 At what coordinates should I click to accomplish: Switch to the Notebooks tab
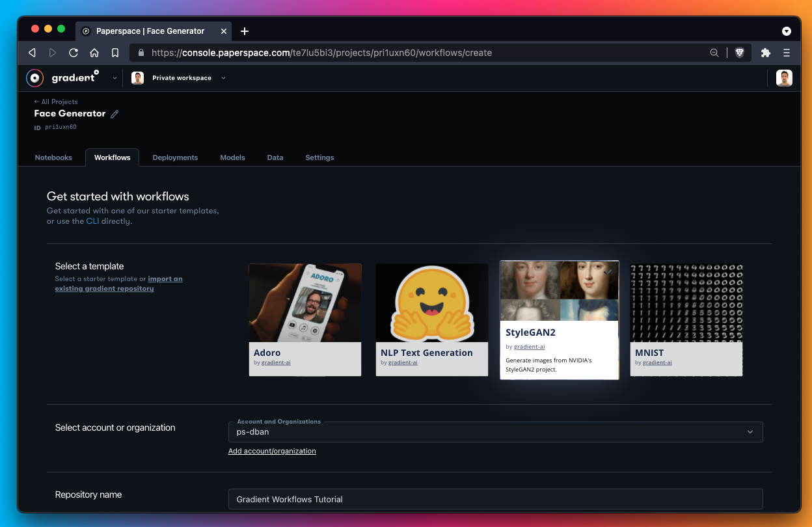click(x=53, y=157)
